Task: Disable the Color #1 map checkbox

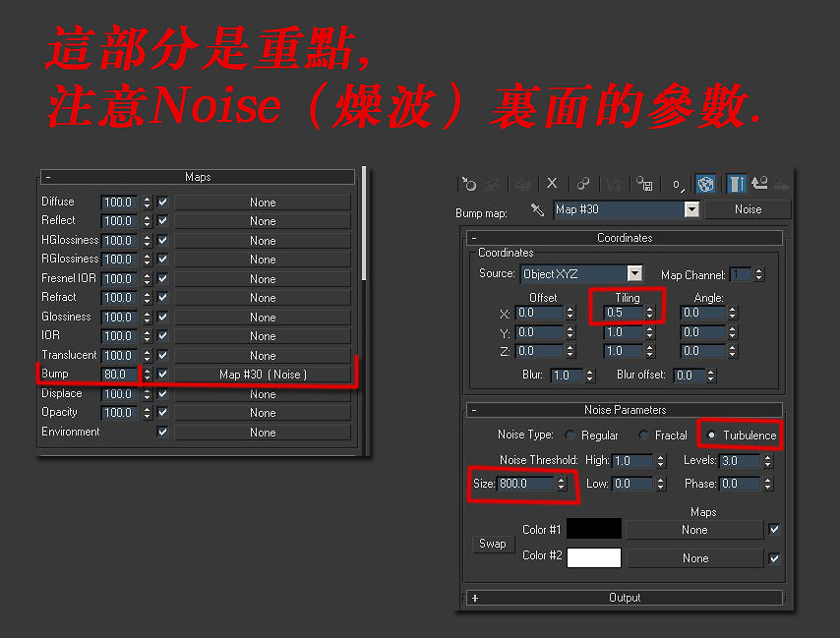Action: click(774, 529)
